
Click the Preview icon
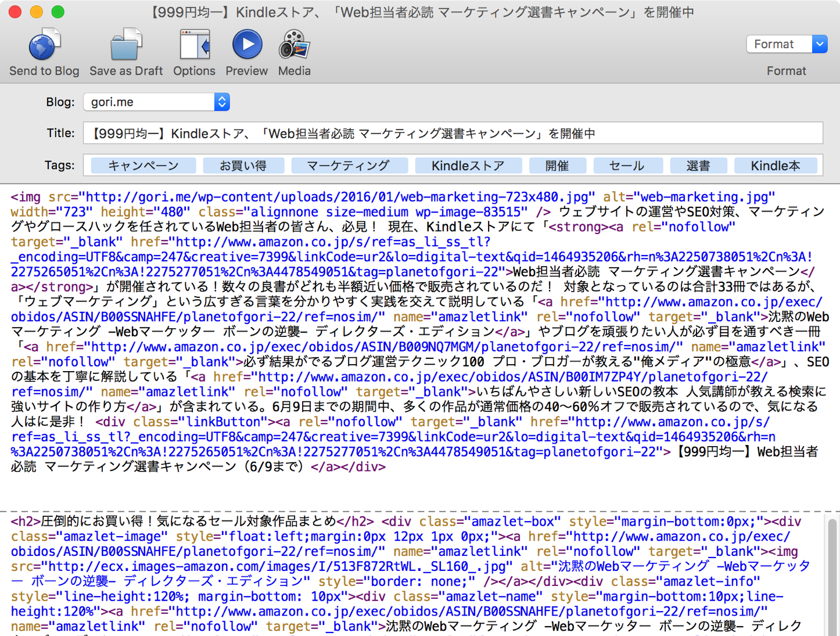click(246, 44)
